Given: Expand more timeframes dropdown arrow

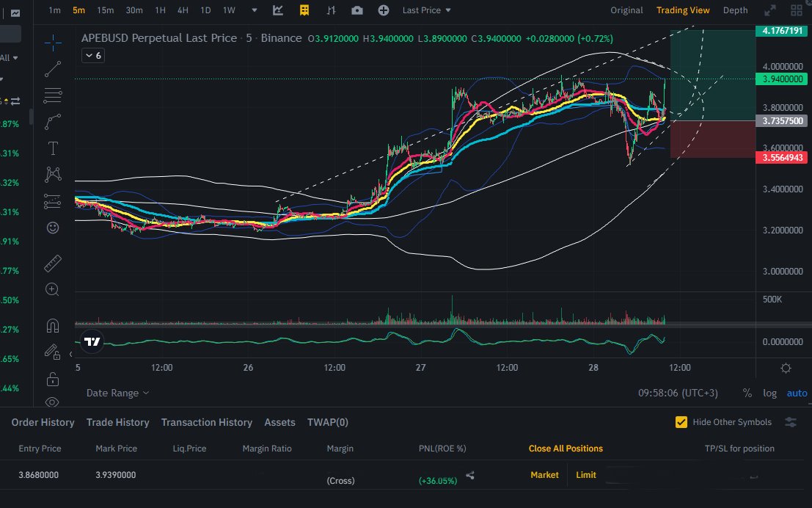Looking at the screenshot, I should 255,10.
